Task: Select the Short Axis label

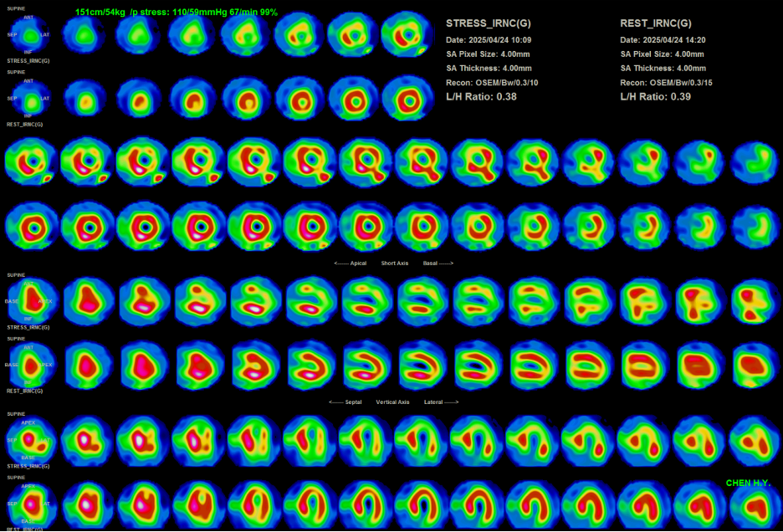Action: pyautogui.click(x=395, y=263)
